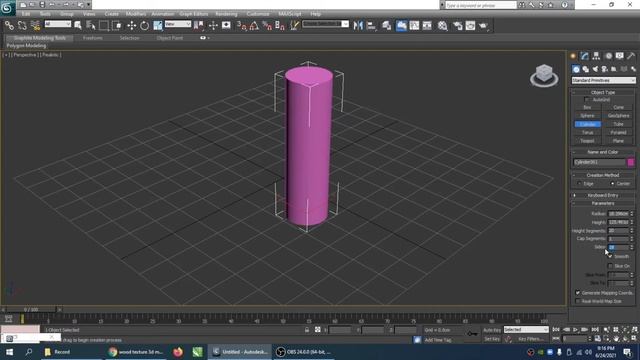The image size is (640, 360).
Task: Select the Select Object tool
Action: tap(78, 26)
